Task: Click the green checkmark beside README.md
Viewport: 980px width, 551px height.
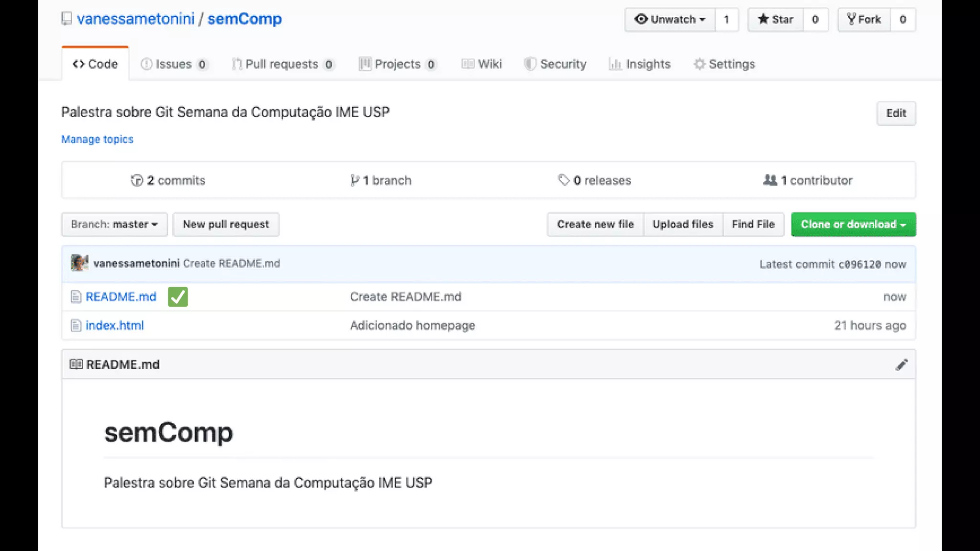Action: (178, 297)
